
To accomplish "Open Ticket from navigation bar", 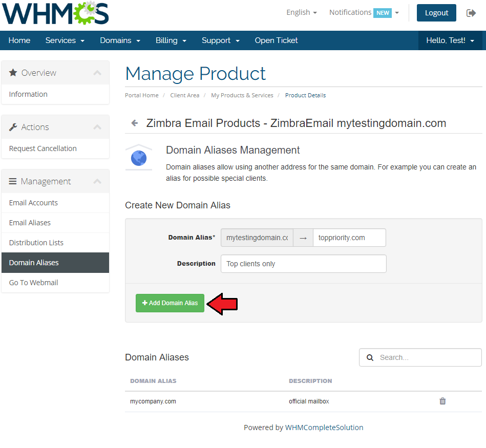I will click(x=276, y=40).
